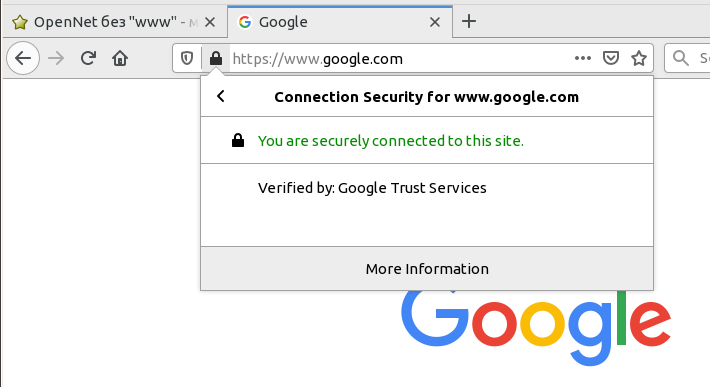Click the secure connection status text
Image resolution: width=710 pixels, height=387 pixels.
click(391, 141)
